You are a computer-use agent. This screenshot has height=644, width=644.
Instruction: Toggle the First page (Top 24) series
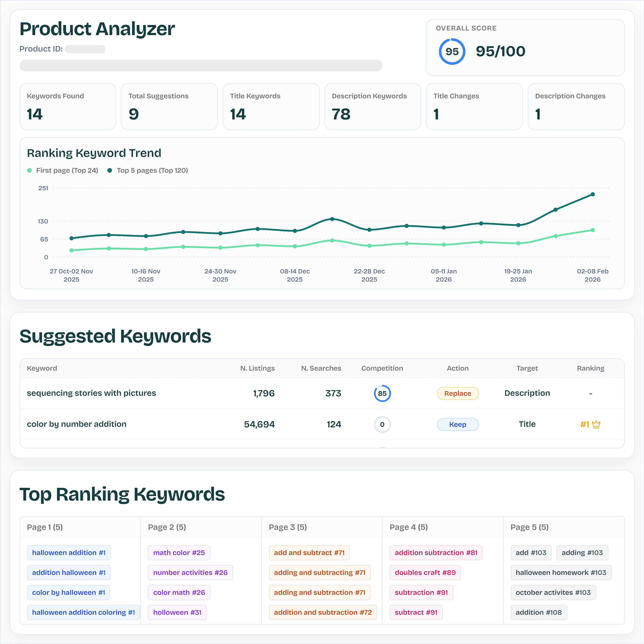[x=67, y=170]
